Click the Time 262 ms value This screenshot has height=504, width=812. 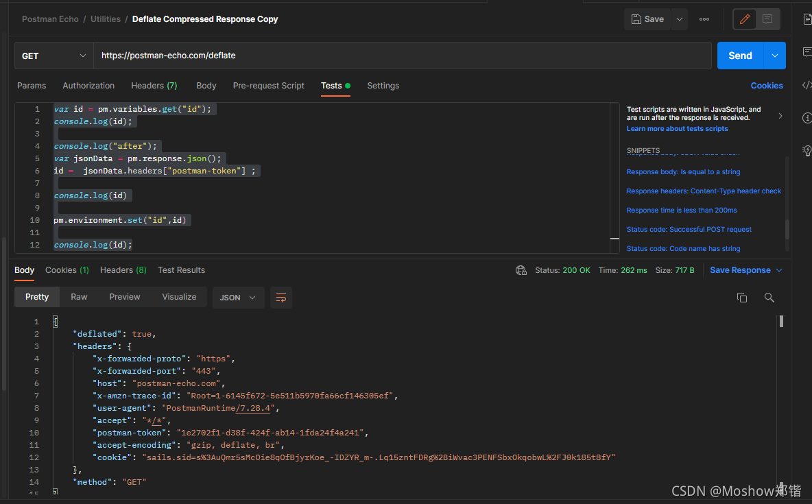[634, 270]
